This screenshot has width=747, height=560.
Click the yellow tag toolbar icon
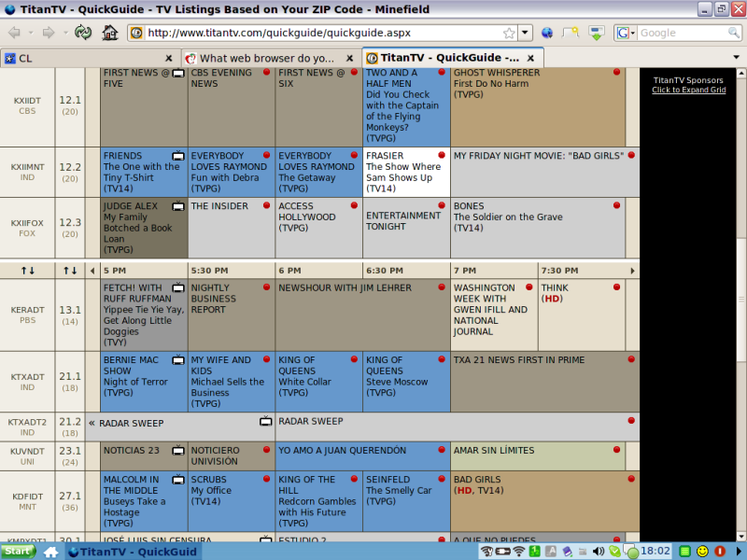pyautogui.click(x=571, y=33)
